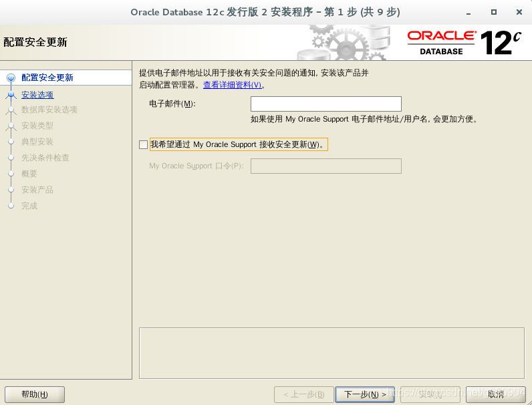Jump to the 先决条件检查 step
Viewport: 532px width, 405px height.
coord(45,158)
